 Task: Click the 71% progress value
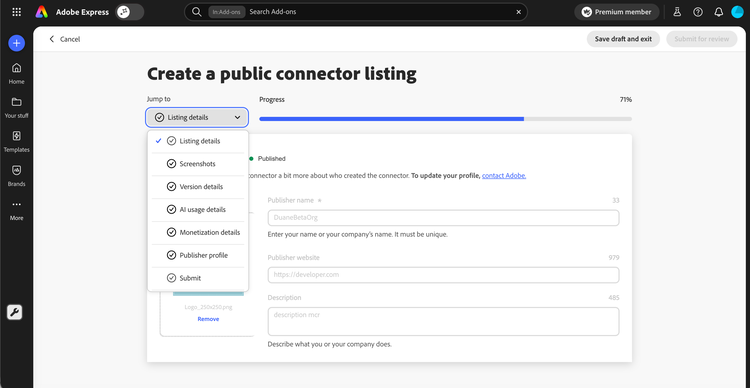(x=626, y=100)
